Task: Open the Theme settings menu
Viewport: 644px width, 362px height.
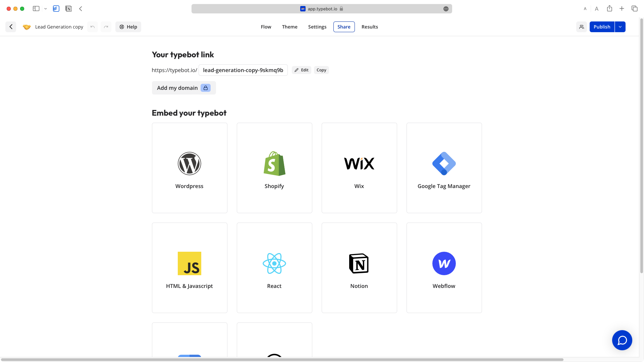Action: click(x=290, y=26)
